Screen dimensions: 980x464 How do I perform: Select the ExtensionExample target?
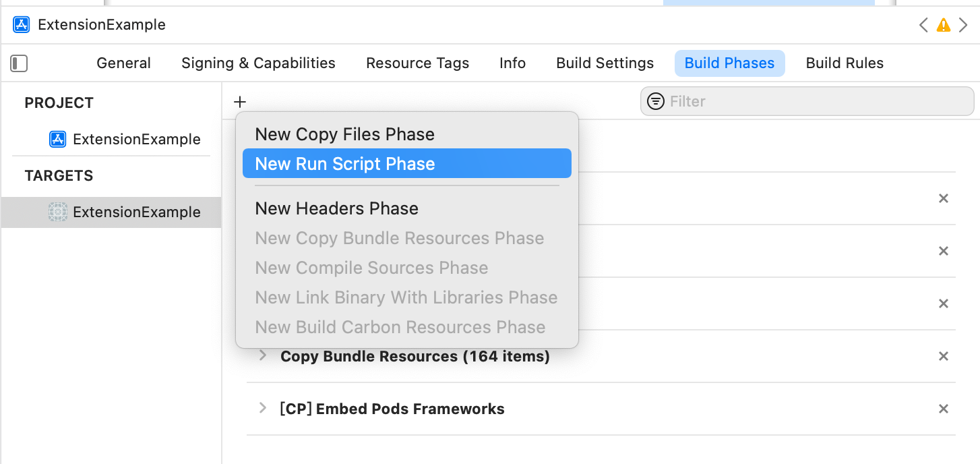pyautogui.click(x=136, y=212)
